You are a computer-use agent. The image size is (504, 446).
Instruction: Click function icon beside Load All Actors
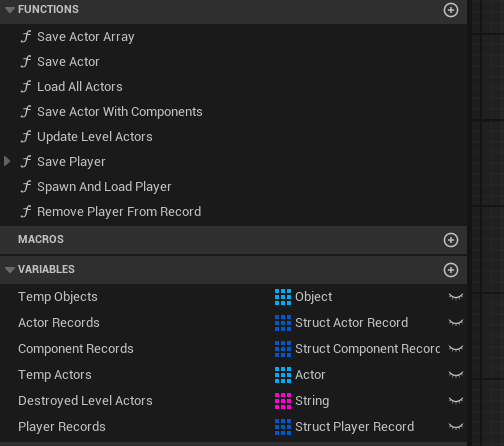(26, 87)
